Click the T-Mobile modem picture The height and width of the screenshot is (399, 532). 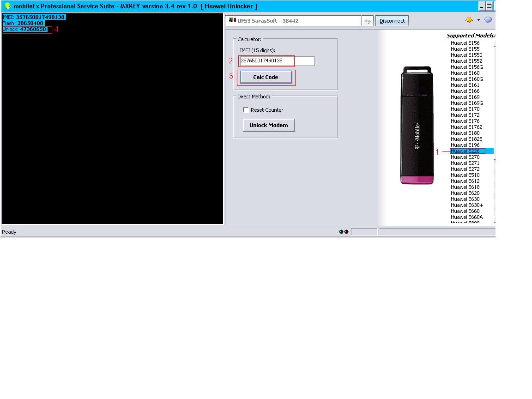417,125
